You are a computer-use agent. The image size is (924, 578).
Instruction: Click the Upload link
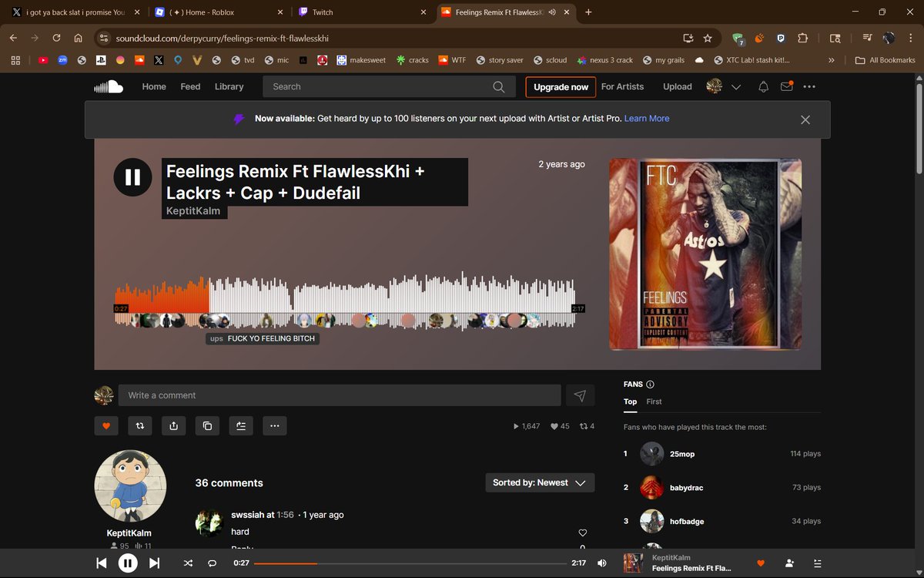tap(678, 87)
